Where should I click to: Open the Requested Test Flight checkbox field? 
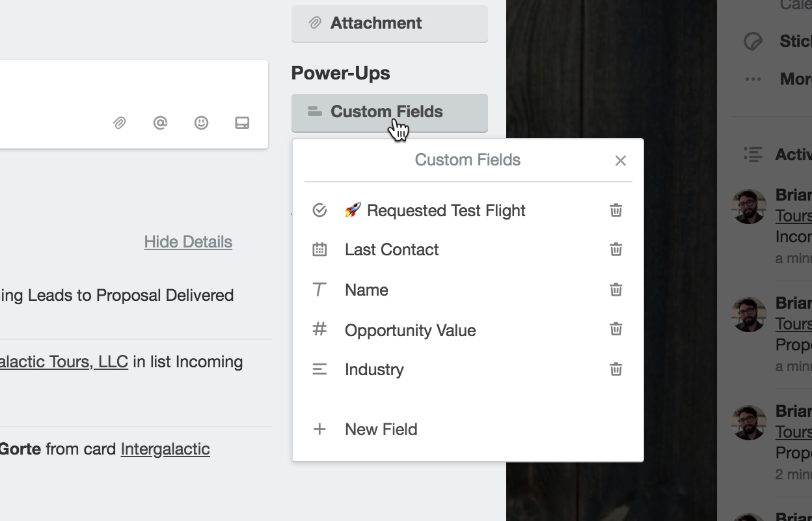click(446, 210)
